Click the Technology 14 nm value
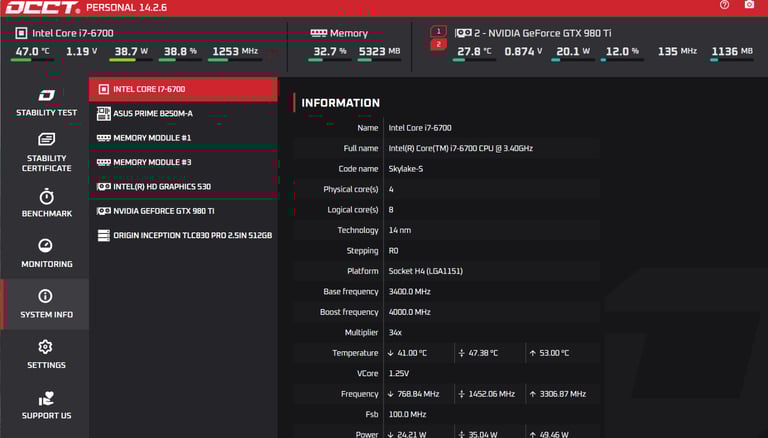The height and width of the screenshot is (438, 768). coord(400,230)
